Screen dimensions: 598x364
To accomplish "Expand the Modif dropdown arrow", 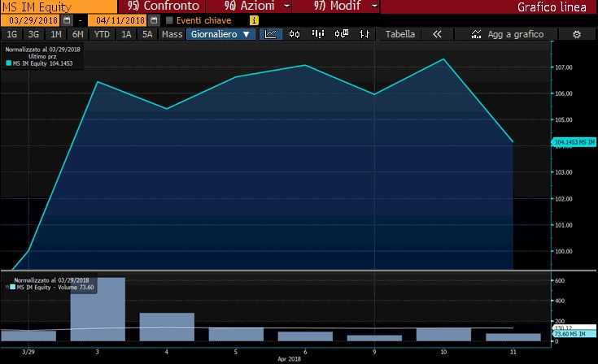I will 374,6.
